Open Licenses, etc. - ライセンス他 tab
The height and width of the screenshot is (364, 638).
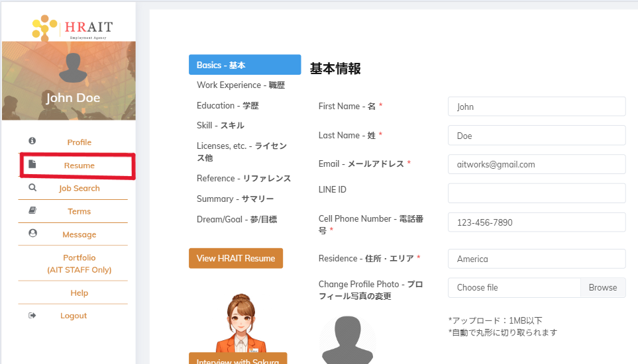[x=242, y=152]
